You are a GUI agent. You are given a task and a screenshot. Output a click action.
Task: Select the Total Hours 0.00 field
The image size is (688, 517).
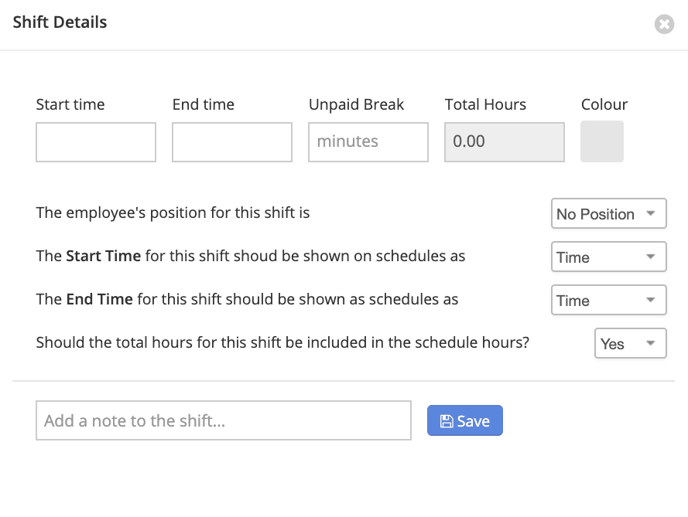(505, 142)
